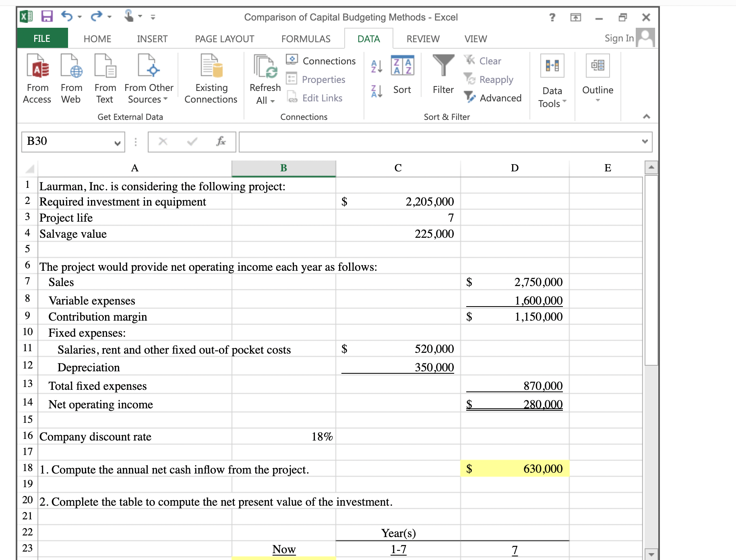Expand the Outline dropdown arrow
This screenshot has width=736, height=560.
point(598,100)
